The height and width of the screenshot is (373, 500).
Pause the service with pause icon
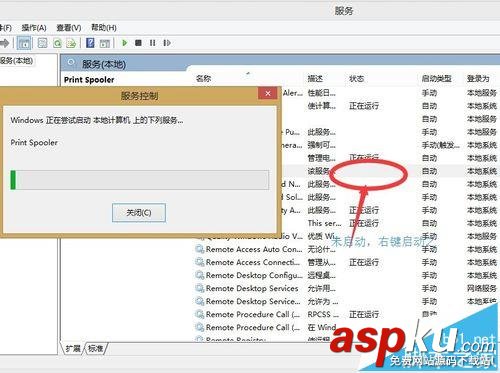click(x=152, y=43)
